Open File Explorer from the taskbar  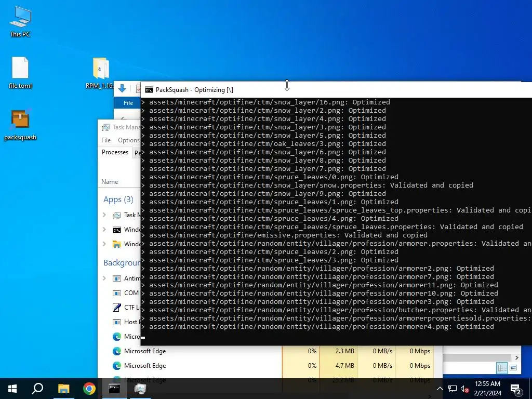pos(63,389)
